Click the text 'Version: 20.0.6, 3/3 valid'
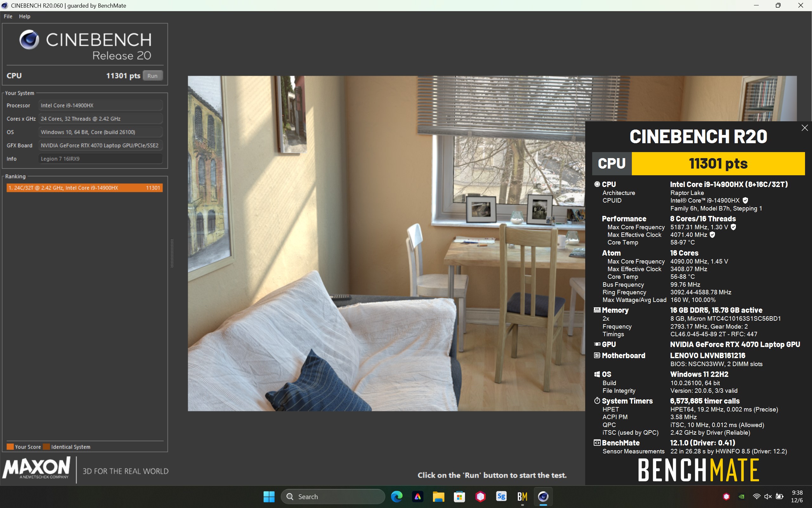 point(704,391)
